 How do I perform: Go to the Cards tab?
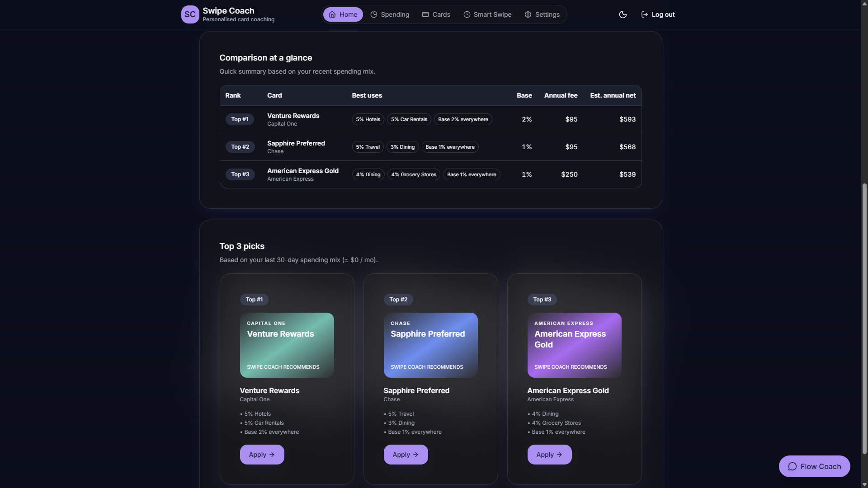(436, 14)
